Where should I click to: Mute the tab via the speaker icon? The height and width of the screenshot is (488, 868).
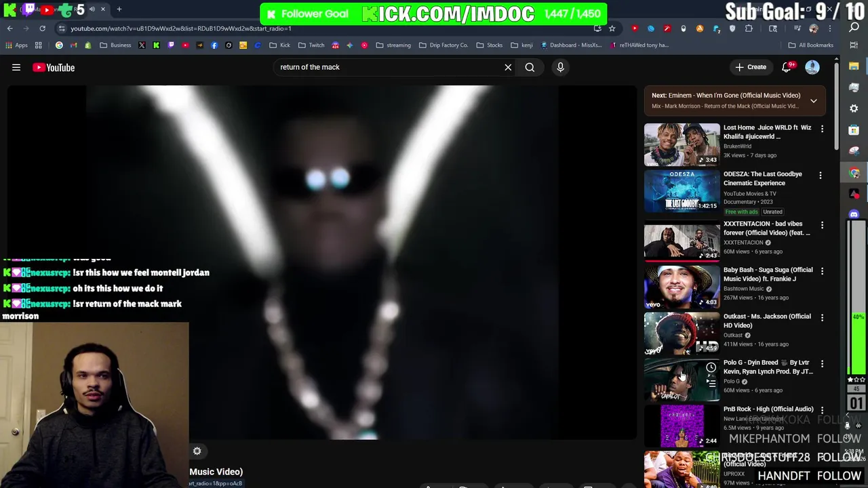pos(92,9)
